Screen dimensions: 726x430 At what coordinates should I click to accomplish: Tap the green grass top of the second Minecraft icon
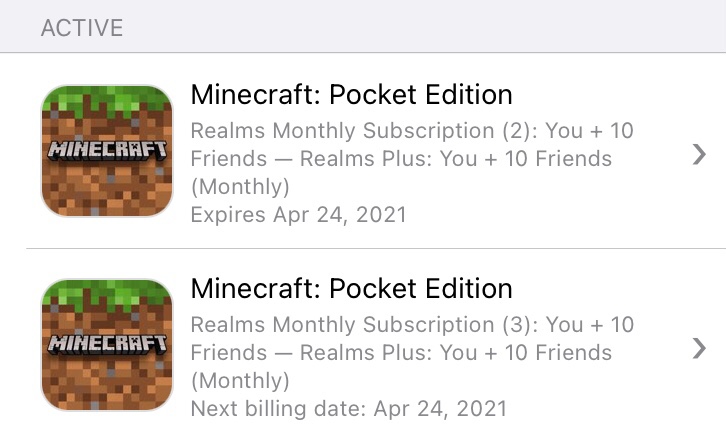[x=107, y=292]
